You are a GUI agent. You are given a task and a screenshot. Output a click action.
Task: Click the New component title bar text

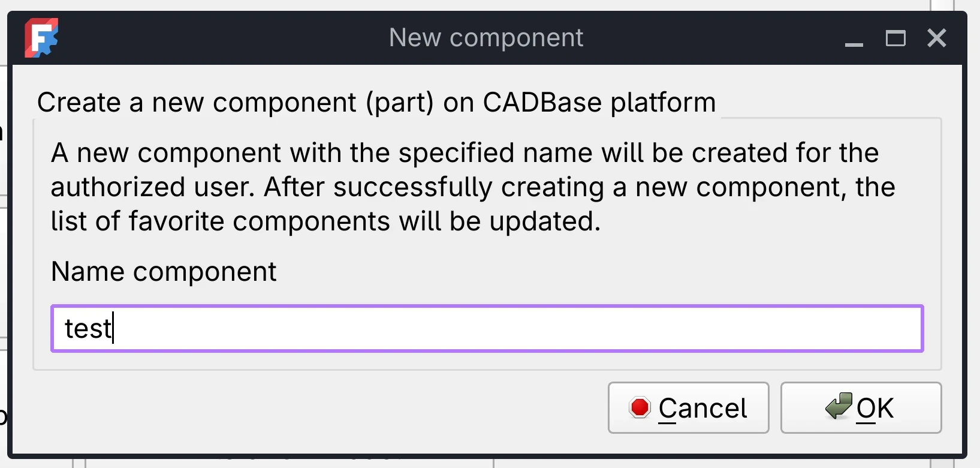[486, 37]
